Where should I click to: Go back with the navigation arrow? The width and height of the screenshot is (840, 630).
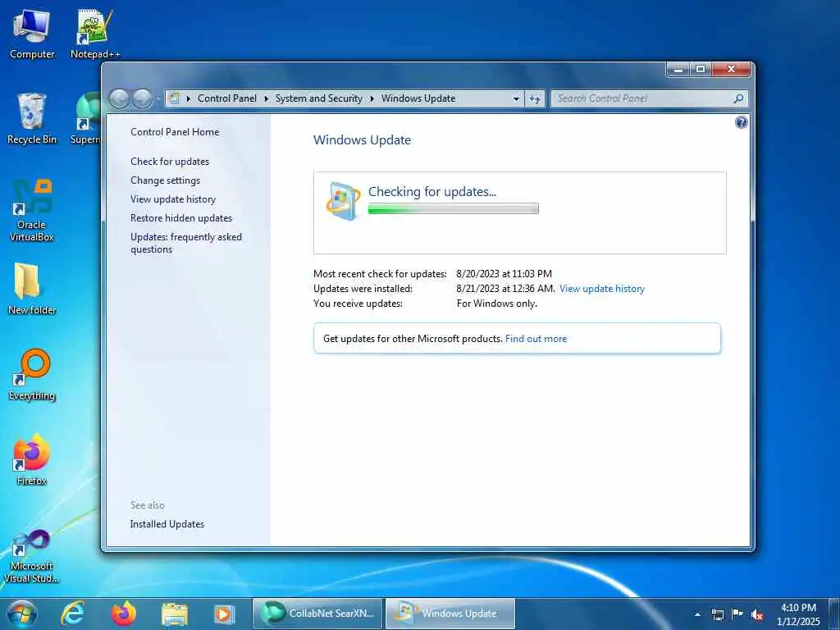(120, 98)
